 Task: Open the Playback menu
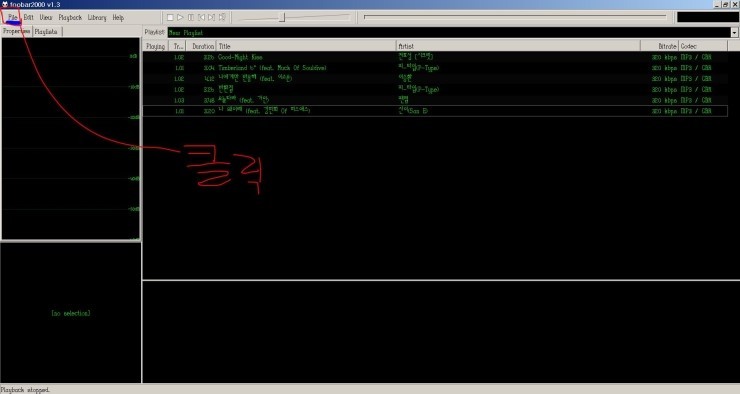(x=70, y=17)
